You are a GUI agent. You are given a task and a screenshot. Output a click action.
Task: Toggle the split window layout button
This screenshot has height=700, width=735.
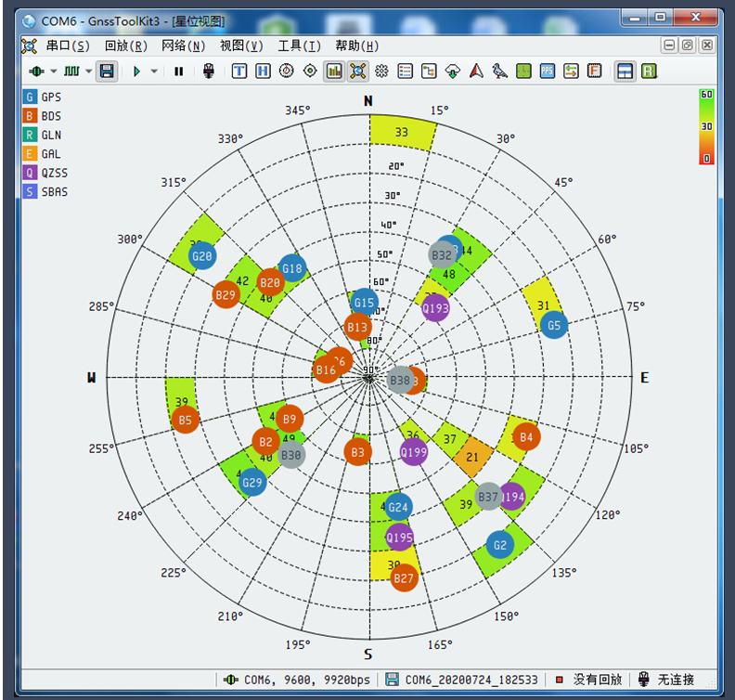tap(625, 71)
